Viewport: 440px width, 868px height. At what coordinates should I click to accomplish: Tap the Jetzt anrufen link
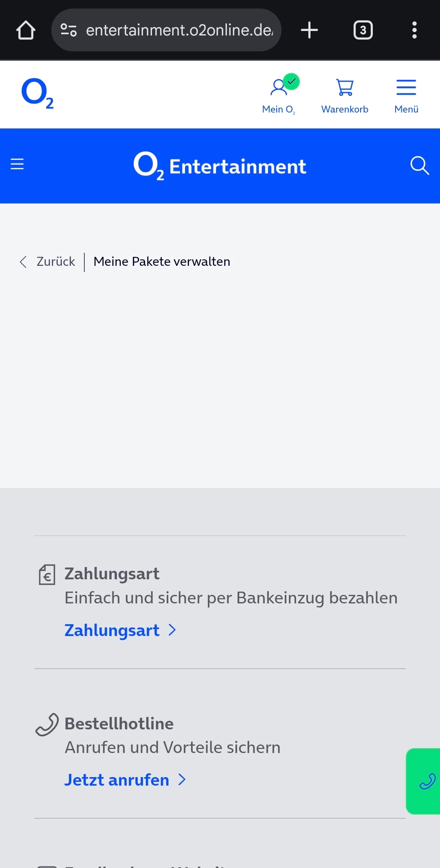click(117, 780)
